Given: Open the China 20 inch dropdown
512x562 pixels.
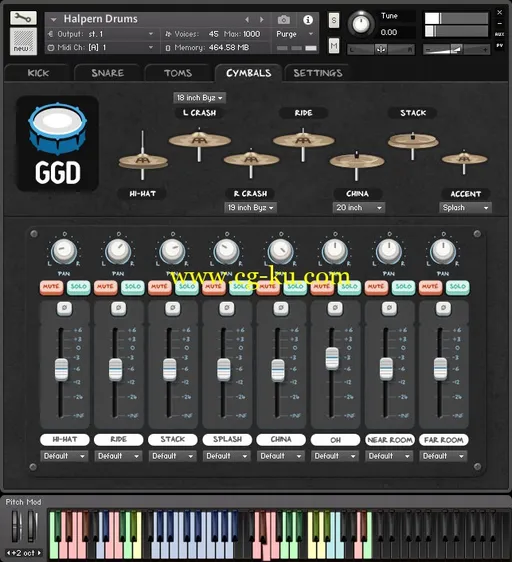Looking at the screenshot, I should pyautogui.click(x=359, y=208).
